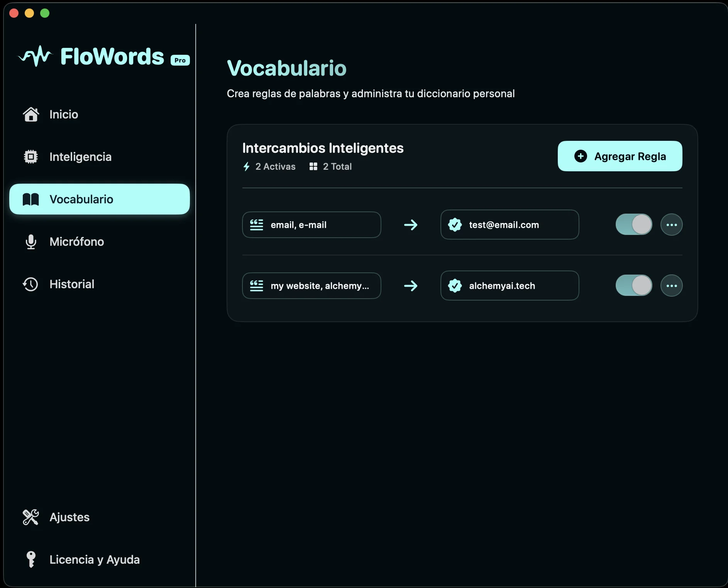
Task: Disable the email rule toggle
Action: (634, 225)
